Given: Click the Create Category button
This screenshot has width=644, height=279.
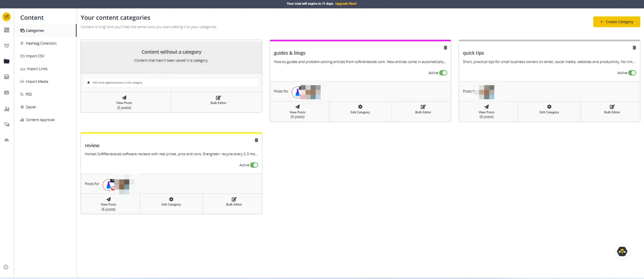Looking at the screenshot, I should 617,22.
